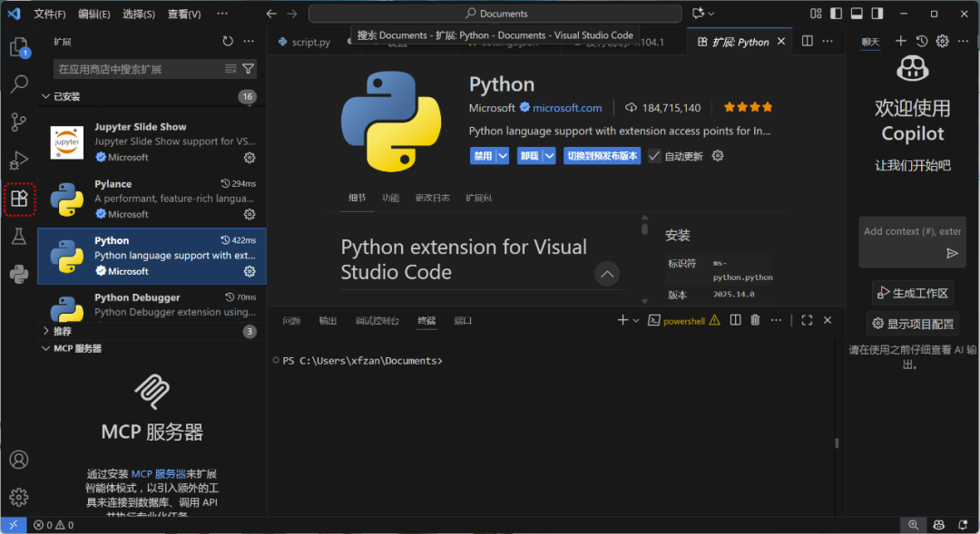Viewport: 980px width, 534px height.
Task: Open Jupyter Slide Show manage gear
Action: coord(250,158)
